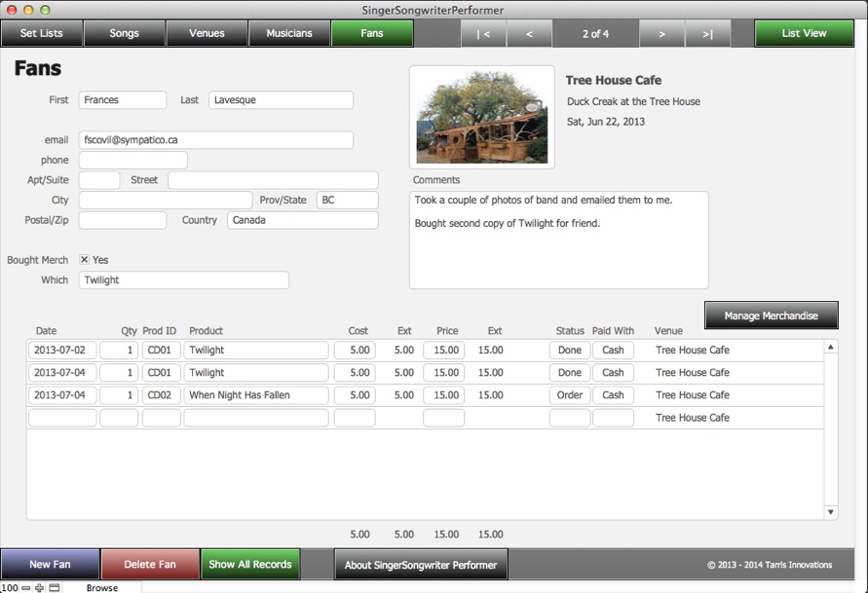Uncheck the Bought Merch Yes checkbox

(85, 260)
